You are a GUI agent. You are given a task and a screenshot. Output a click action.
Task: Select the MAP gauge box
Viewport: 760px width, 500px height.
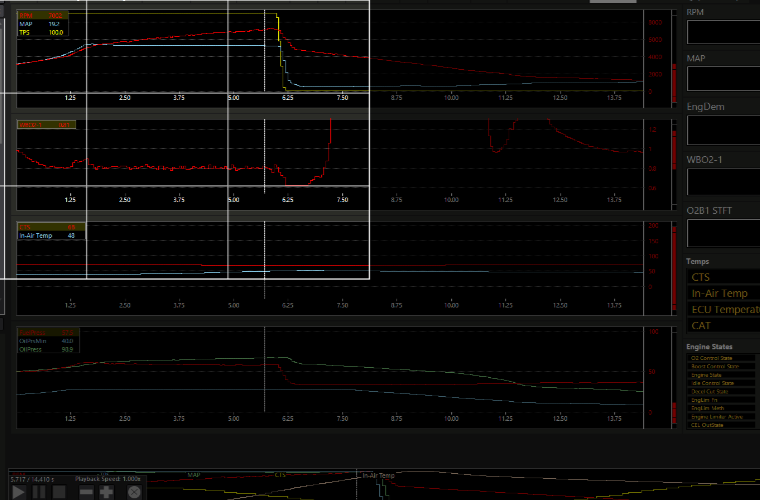[723, 81]
